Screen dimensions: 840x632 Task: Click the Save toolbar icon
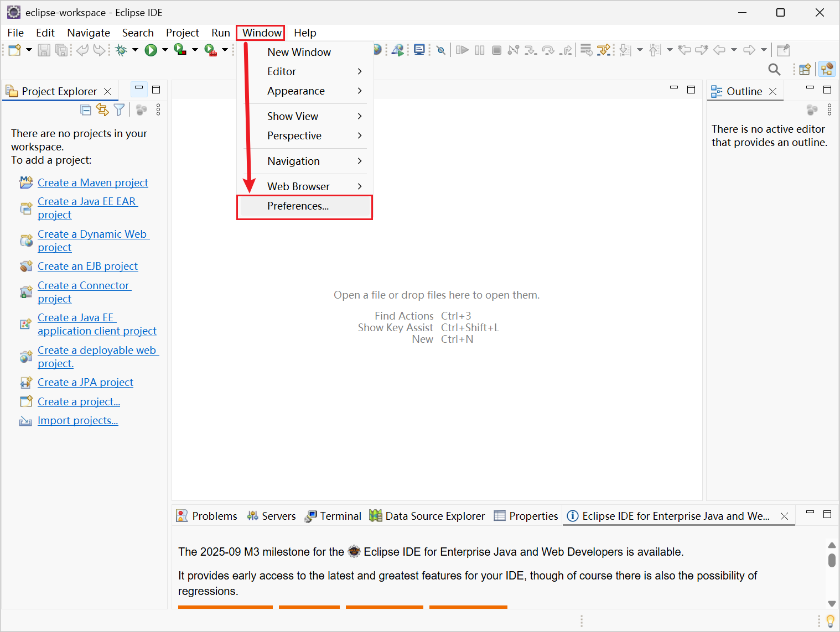point(44,50)
